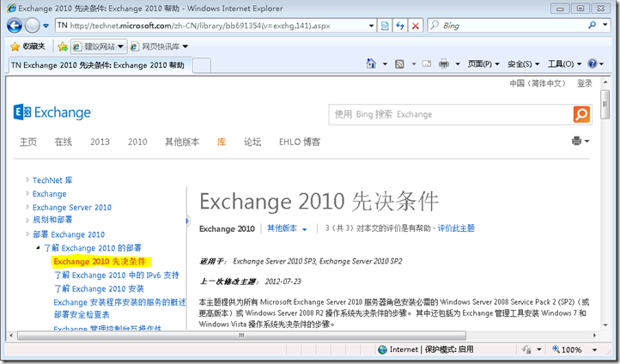Open the 主页 navigation item
The height and width of the screenshot is (364, 620).
(28, 142)
